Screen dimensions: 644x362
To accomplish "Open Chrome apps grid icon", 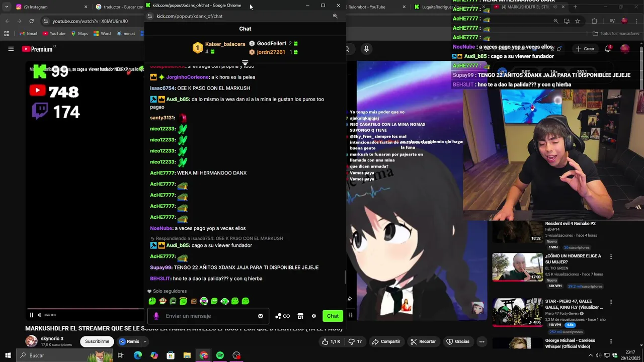I will tap(7, 34).
